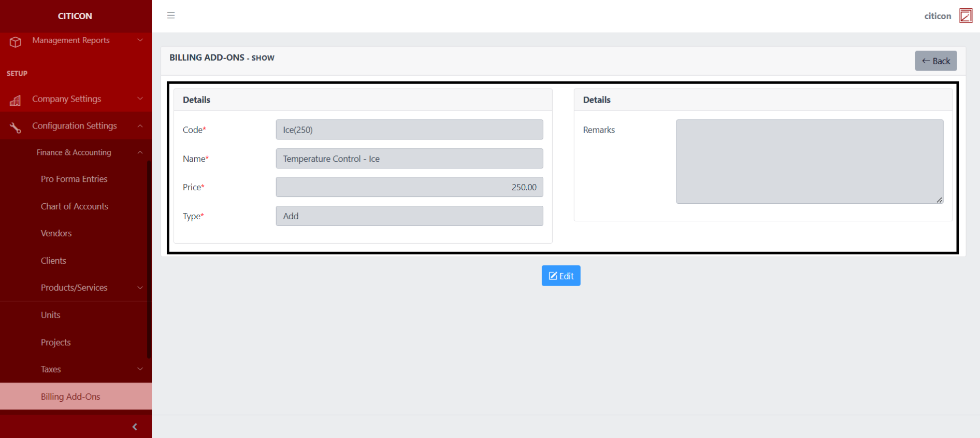
Task: Click the Remarks text area
Action: [x=809, y=162]
